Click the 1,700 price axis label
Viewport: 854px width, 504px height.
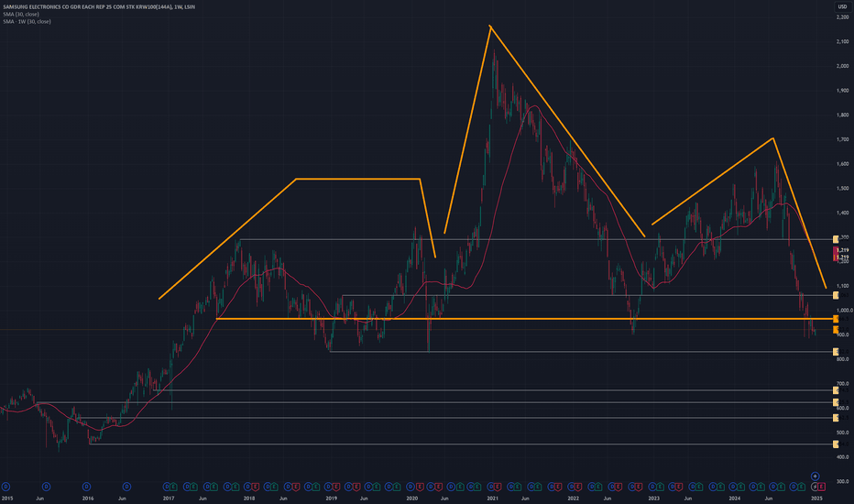pyautogui.click(x=842, y=139)
